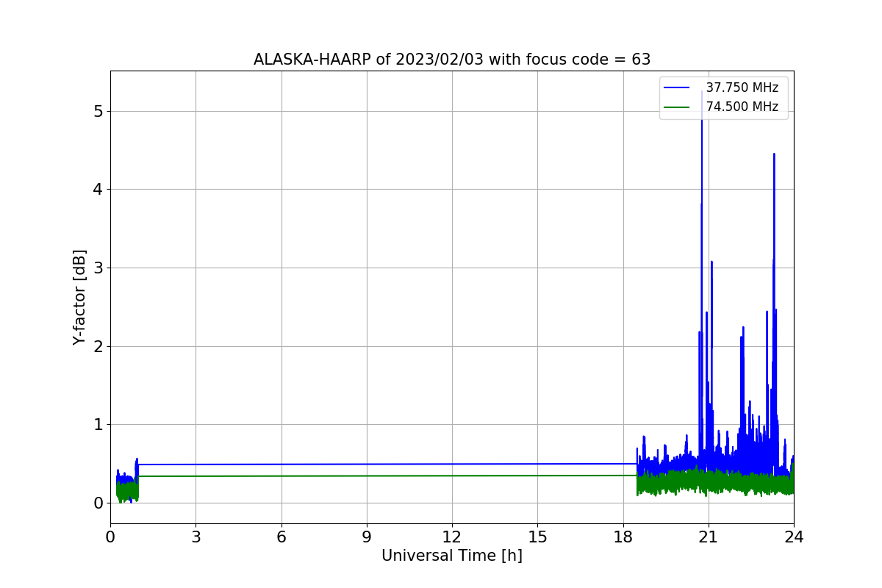Click the x-axis tick label 9
Image resolution: width=882 pixels, height=588 pixels.
[x=367, y=537]
